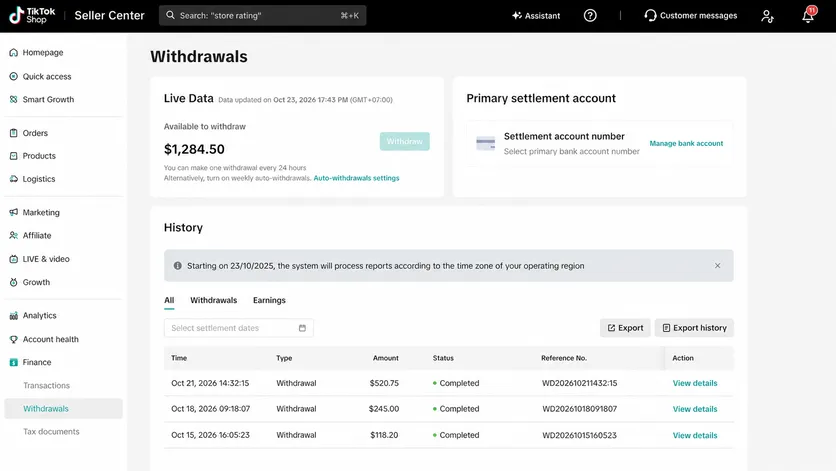Select the All history tab
836x471 pixels.
169,300
